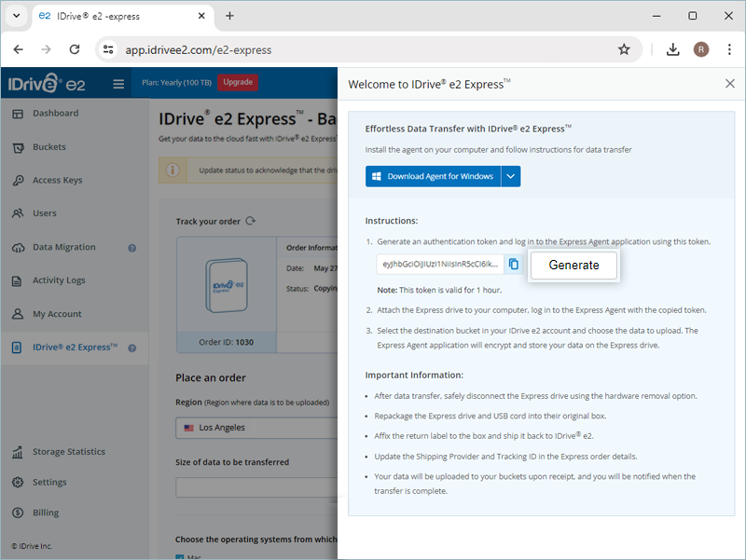Click the size of data input field
Viewport: 746px width, 560px height.
click(257, 487)
